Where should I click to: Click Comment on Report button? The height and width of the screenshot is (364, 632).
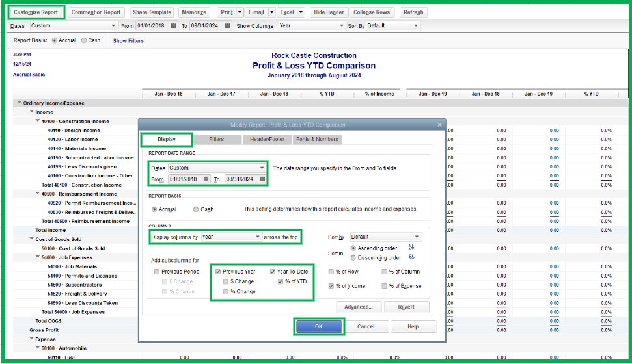tap(96, 12)
